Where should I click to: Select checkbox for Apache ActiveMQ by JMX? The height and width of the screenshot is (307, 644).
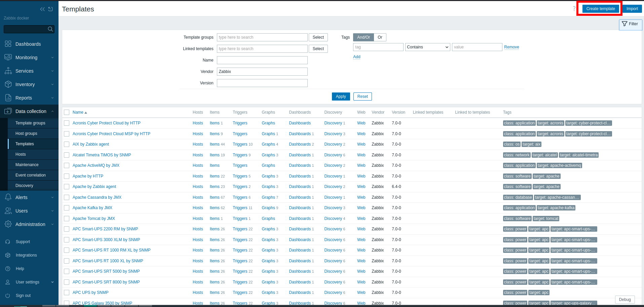(67, 165)
